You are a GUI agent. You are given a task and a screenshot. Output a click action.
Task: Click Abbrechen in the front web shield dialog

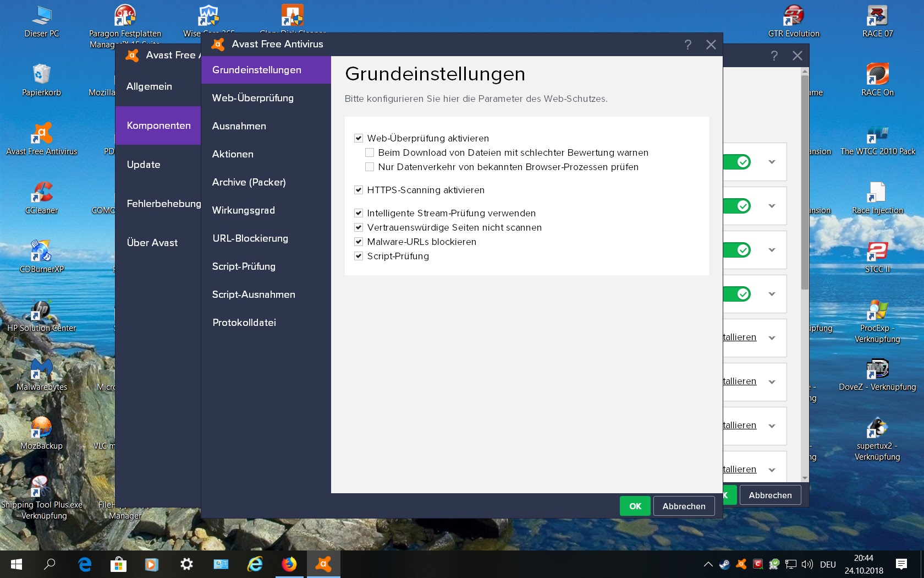pyautogui.click(x=684, y=506)
